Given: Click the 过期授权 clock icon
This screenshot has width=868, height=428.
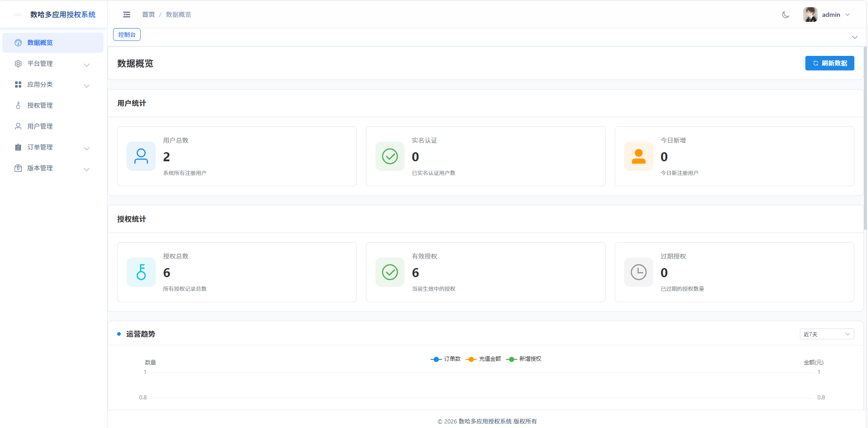Looking at the screenshot, I should click(639, 272).
